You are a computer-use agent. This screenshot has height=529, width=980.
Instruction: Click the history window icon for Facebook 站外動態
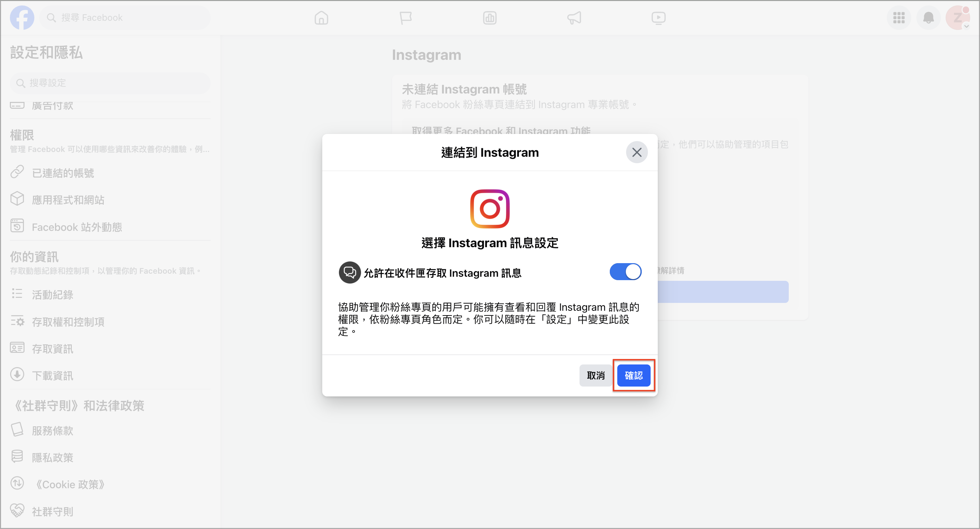click(x=17, y=225)
